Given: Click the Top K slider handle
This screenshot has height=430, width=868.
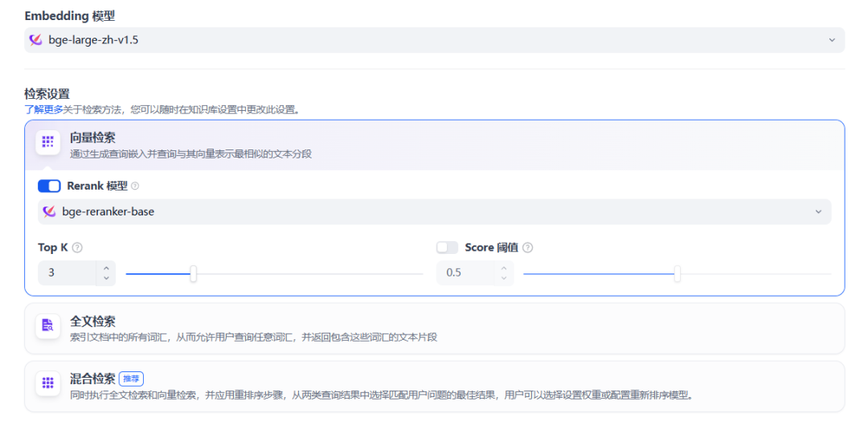Looking at the screenshot, I should [x=193, y=273].
